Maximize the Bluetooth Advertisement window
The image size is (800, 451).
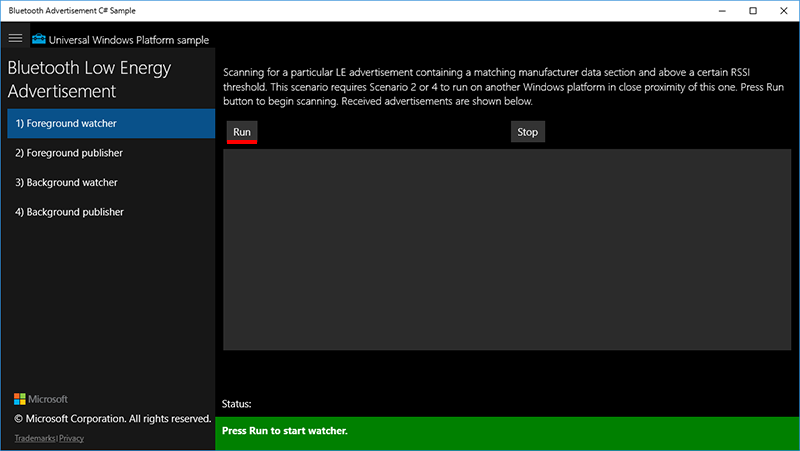point(753,11)
